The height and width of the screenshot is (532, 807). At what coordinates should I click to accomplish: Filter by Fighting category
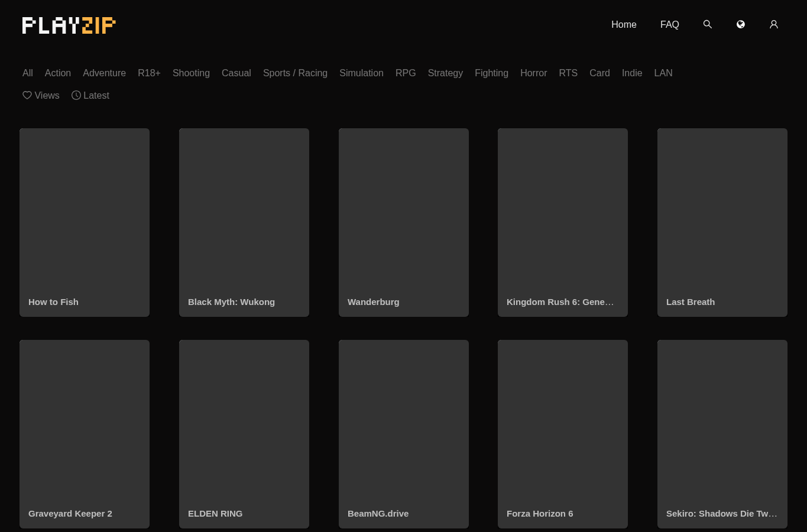click(x=491, y=73)
